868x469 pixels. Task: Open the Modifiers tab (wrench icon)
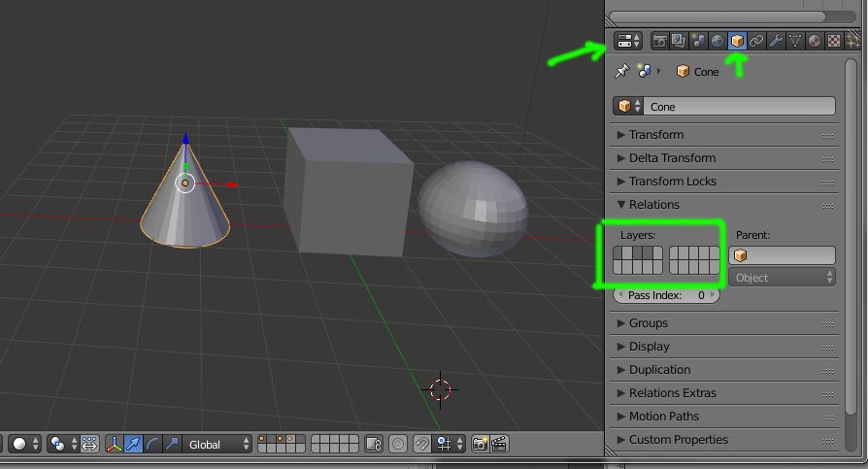click(776, 41)
